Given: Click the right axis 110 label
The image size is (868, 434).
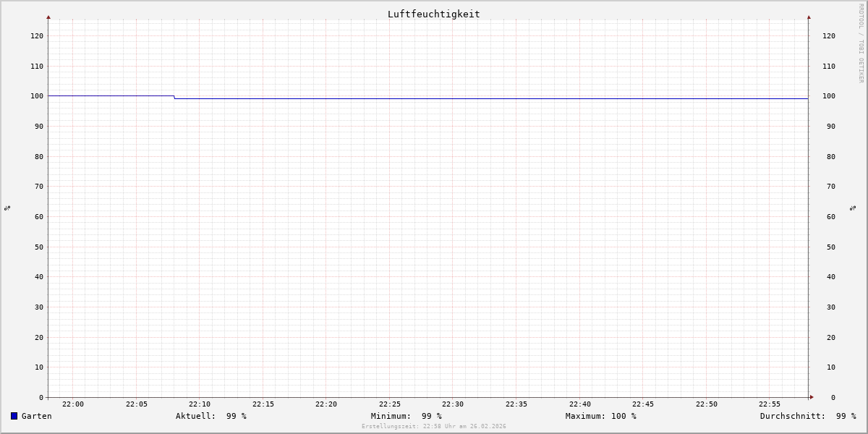Looking at the screenshot, I should pyautogui.click(x=829, y=66).
